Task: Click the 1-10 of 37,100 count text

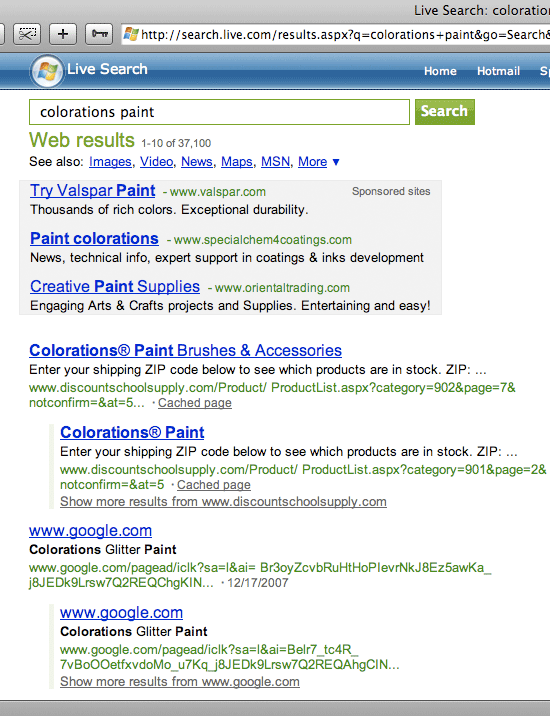Action: tap(176, 143)
